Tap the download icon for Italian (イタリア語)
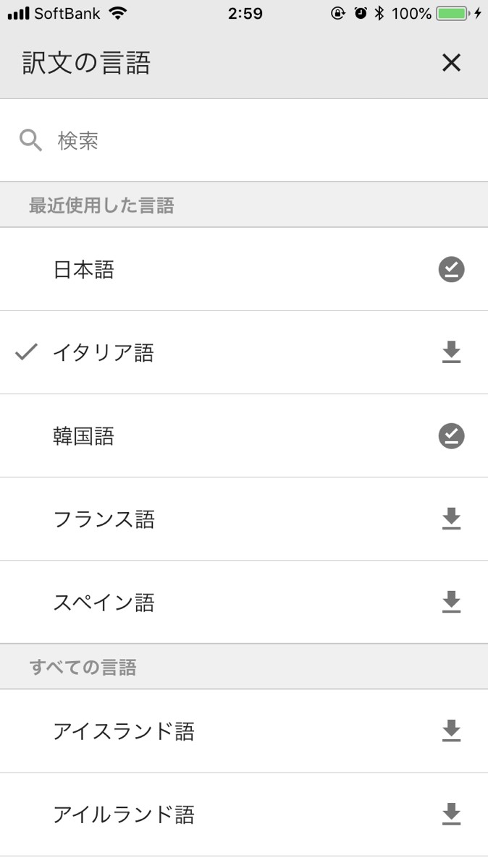 click(x=451, y=353)
